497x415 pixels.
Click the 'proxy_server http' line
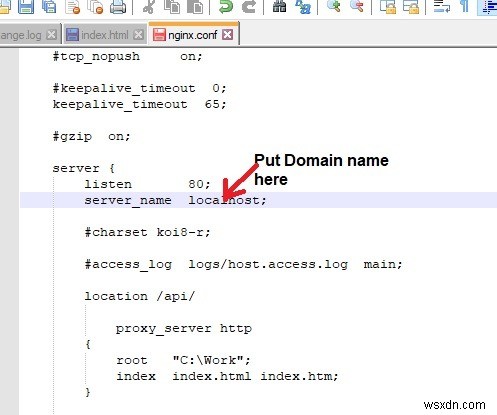pos(184,328)
